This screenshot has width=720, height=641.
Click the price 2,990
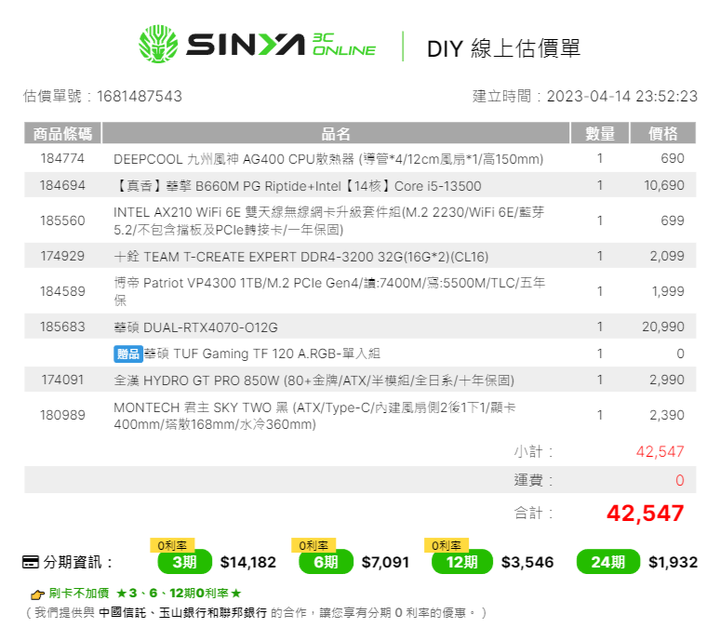tap(667, 380)
